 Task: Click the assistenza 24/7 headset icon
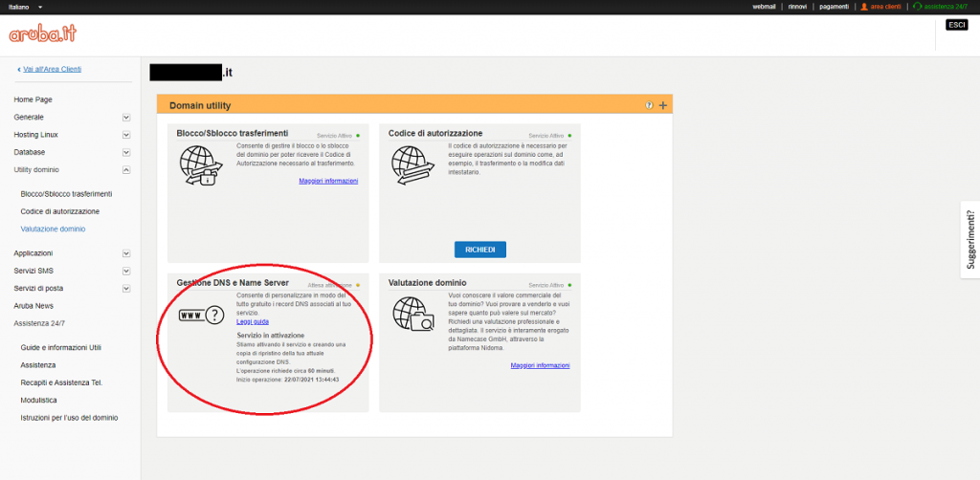pos(917,7)
